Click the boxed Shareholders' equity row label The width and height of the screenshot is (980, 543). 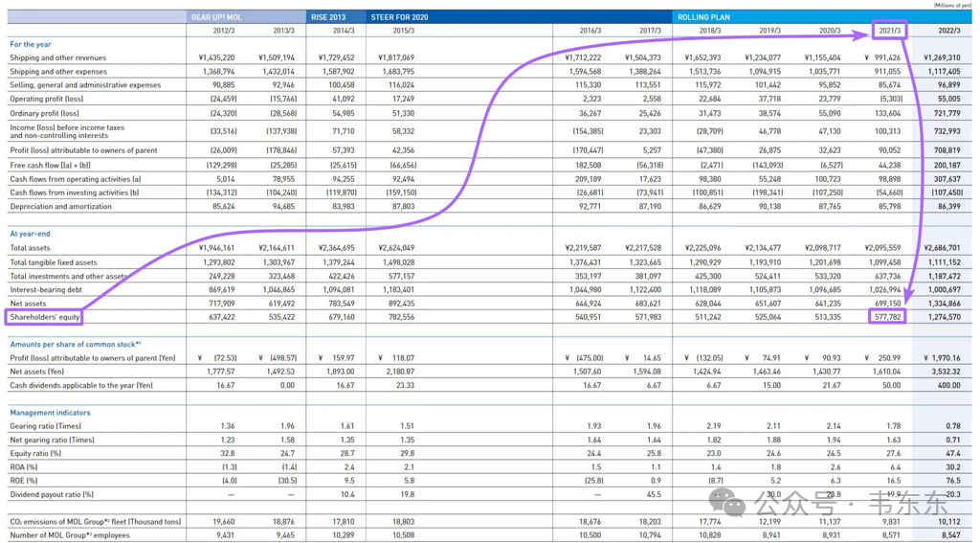coord(44,317)
